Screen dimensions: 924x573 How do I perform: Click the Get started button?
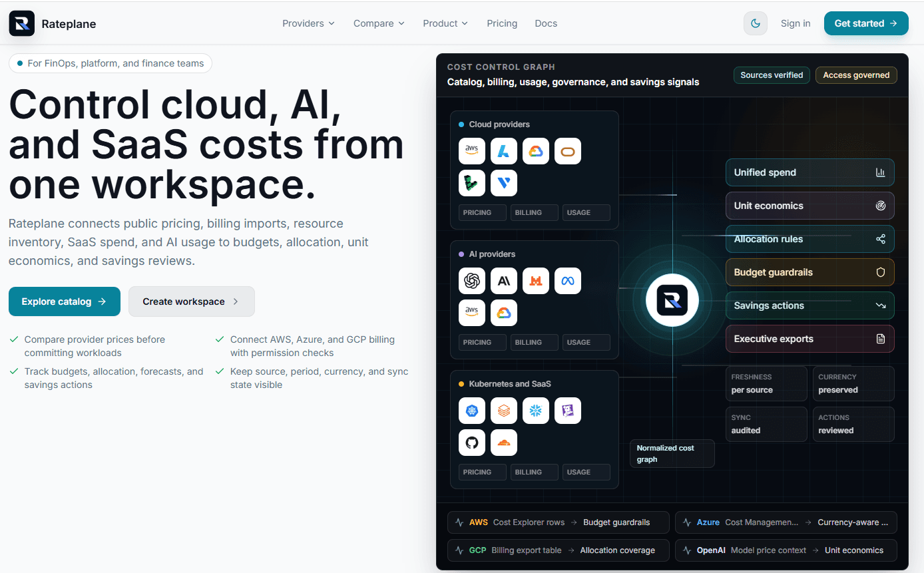pos(866,23)
